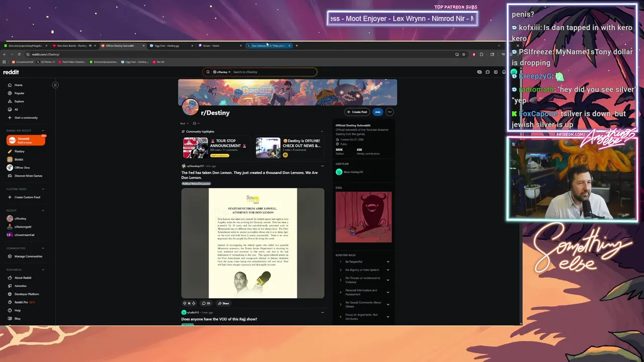Collapse the Recent section
644x362 pixels.
point(43,210)
